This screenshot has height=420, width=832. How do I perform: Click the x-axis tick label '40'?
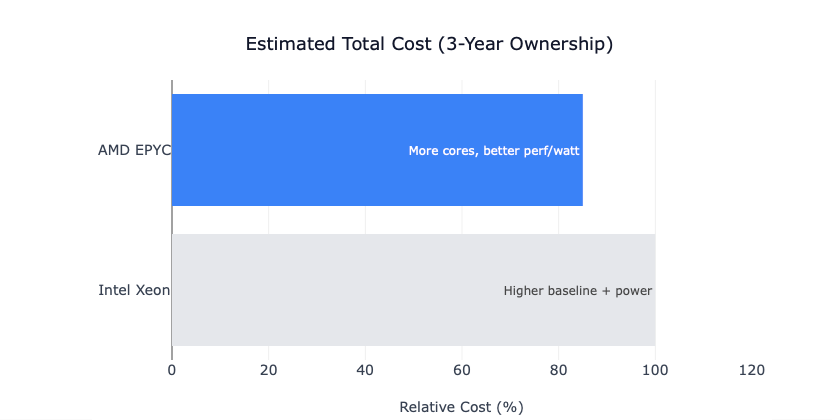365,370
